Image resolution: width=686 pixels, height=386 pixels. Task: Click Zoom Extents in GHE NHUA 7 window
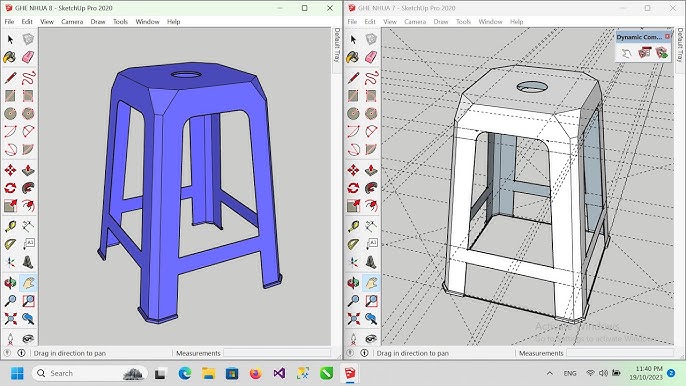tap(354, 318)
